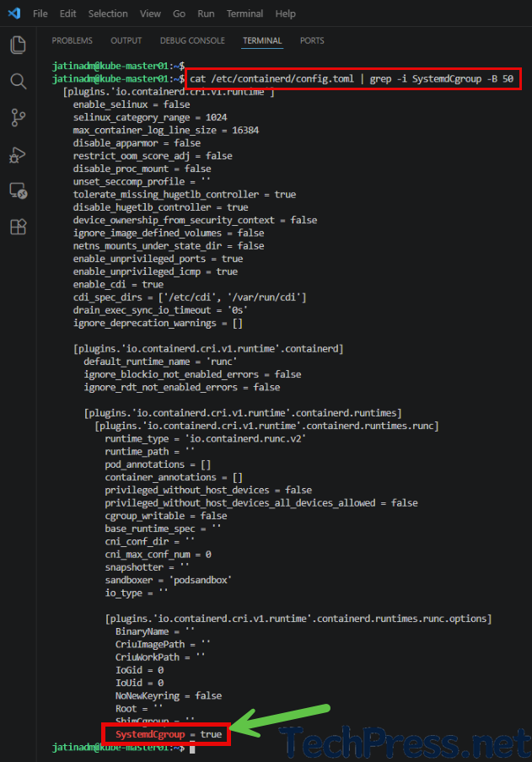
Task: Open the Edit menu
Action: coord(67,13)
